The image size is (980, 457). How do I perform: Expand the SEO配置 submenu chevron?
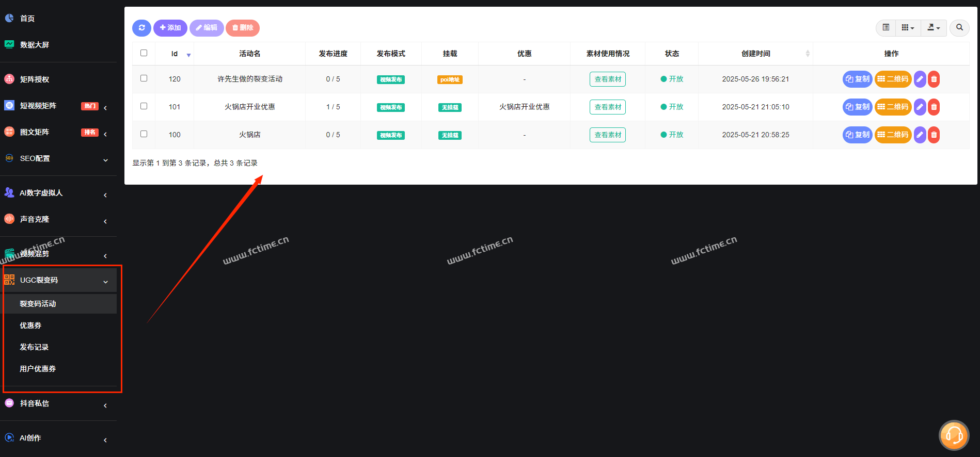click(105, 160)
